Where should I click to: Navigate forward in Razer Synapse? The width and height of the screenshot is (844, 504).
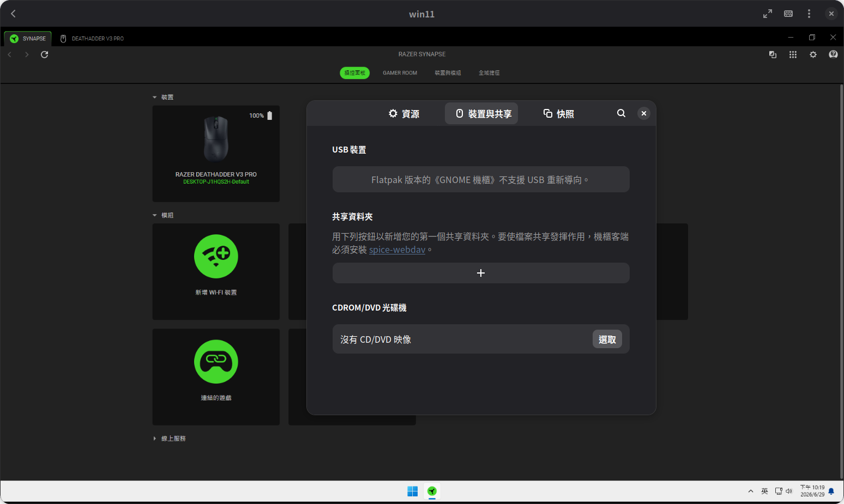click(x=27, y=54)
